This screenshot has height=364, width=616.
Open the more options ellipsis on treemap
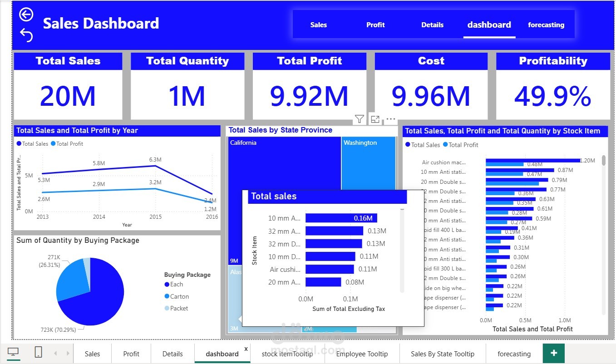391,119
